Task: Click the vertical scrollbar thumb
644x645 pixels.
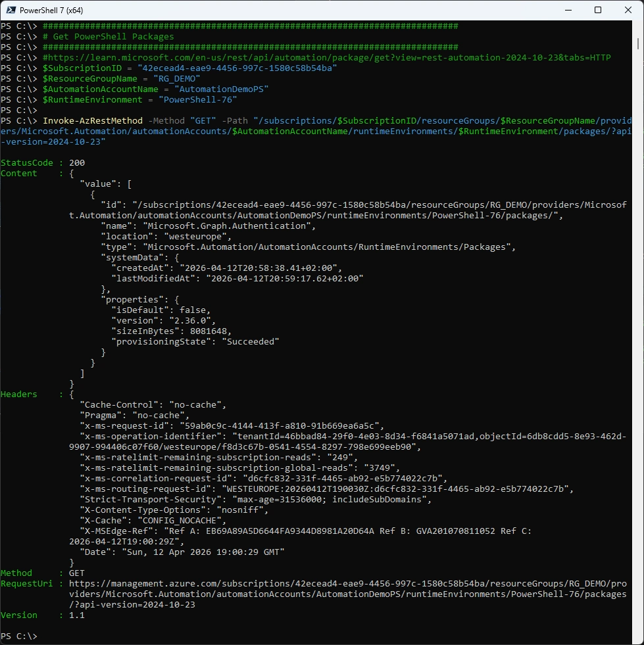Action: [x=639, y=43]
